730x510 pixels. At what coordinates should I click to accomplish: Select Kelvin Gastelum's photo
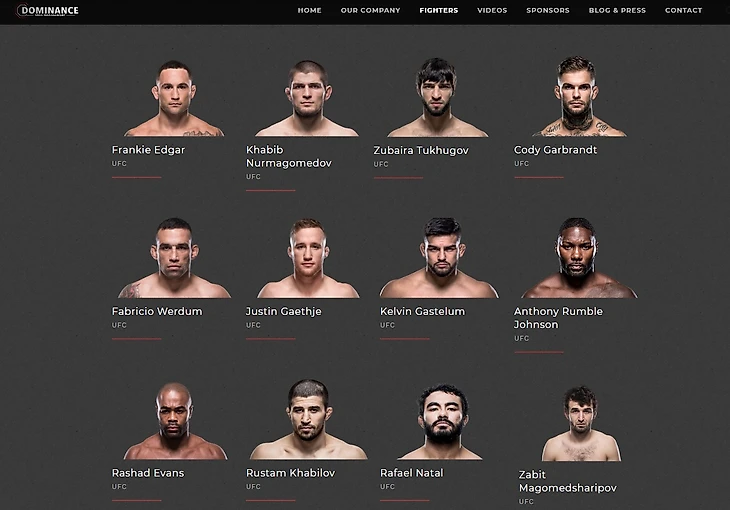[x=439, y=258]
